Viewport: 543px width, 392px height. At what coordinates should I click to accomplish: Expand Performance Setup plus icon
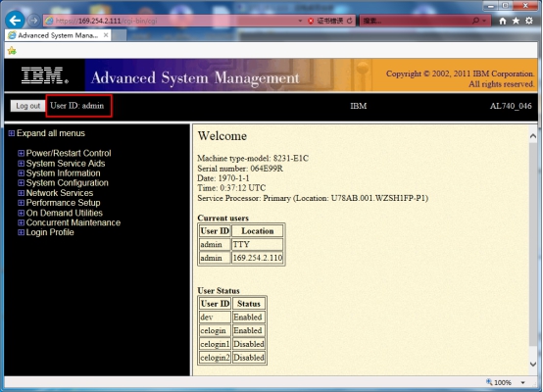pyautogui.click(x=22, y=203)
